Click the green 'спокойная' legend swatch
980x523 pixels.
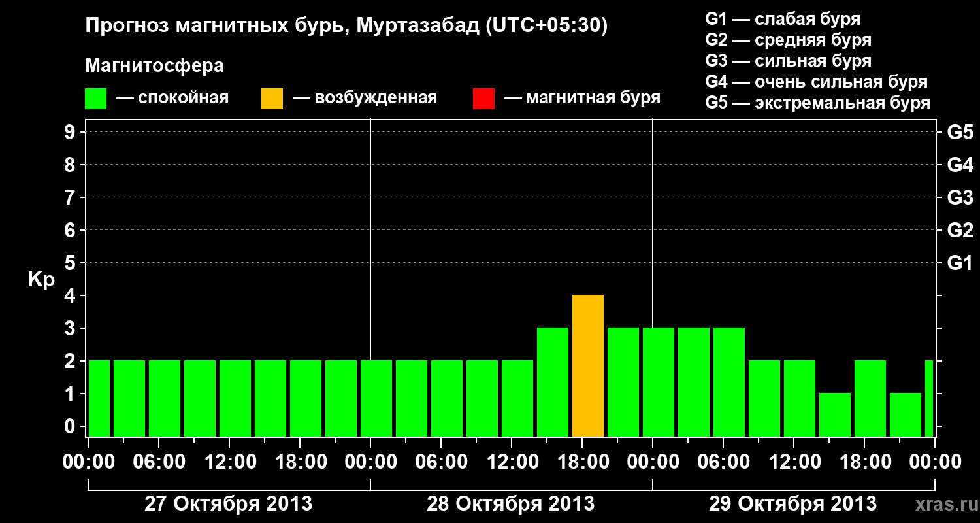pyautogui.click(x=95, y=99)
